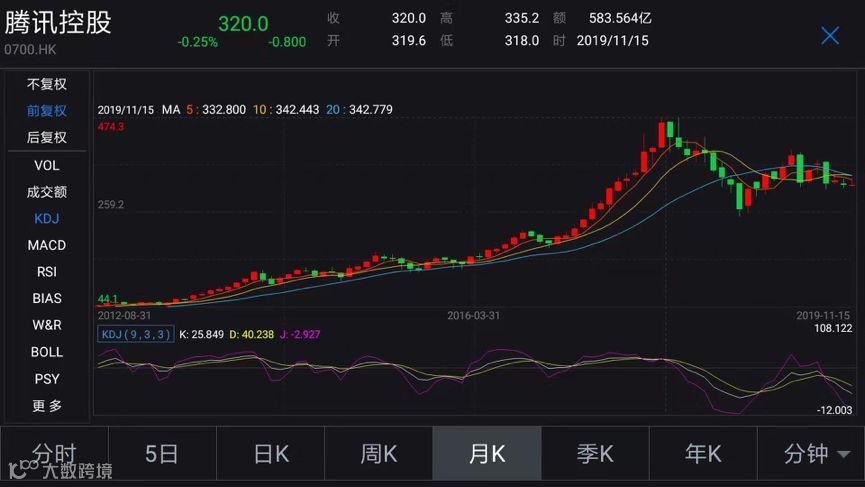Switch to 周K weekly candlestick tab
Screen dimensions: 865x487
pyautogui.click(x=378, y=454)
